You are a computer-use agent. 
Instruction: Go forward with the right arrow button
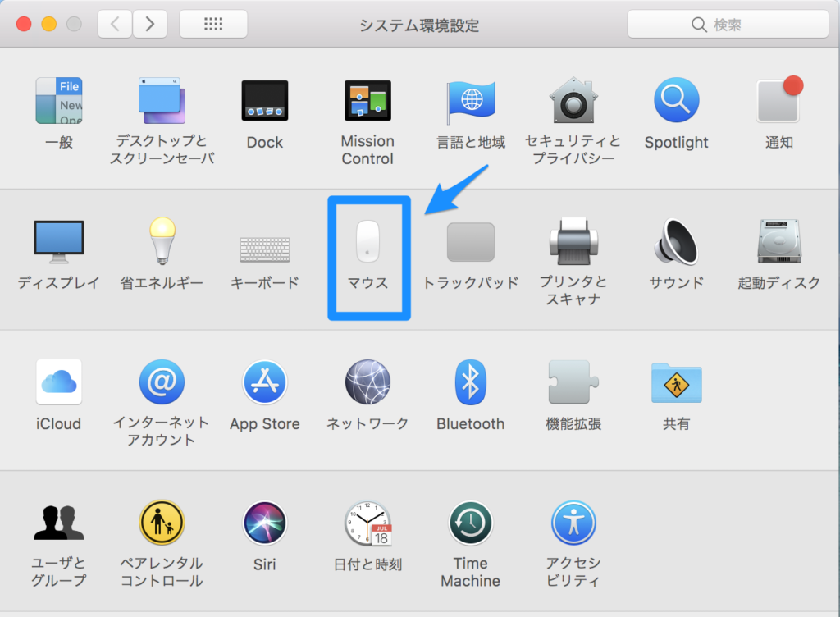click(x=150, y=24)
